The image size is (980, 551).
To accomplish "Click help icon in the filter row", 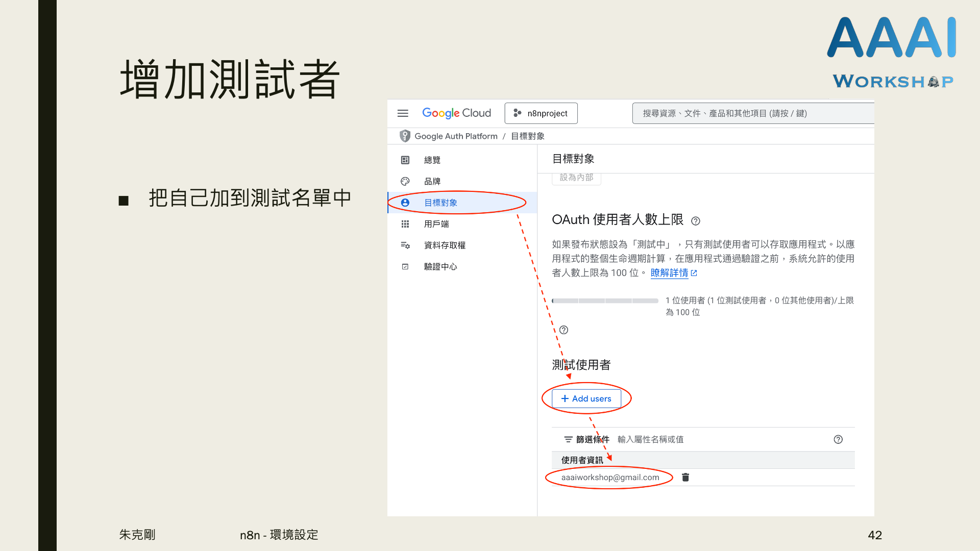I will (838, 439).
